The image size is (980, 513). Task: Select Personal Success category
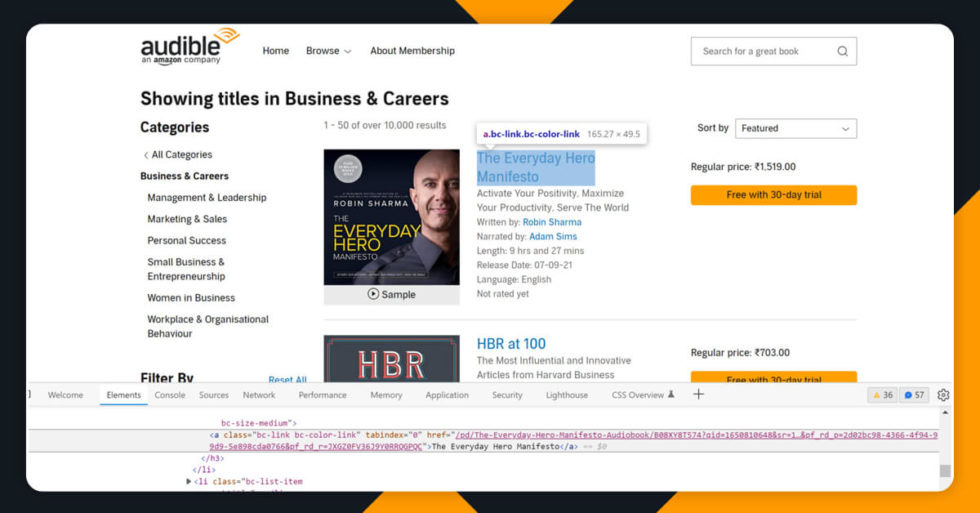click(x=187, y=241)
